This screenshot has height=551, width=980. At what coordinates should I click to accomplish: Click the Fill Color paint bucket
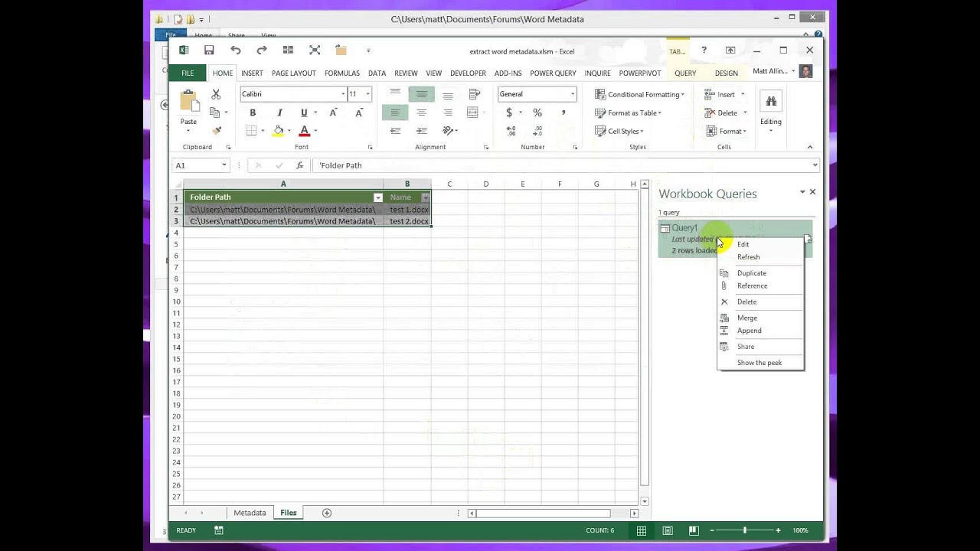[x=278, y=131]
